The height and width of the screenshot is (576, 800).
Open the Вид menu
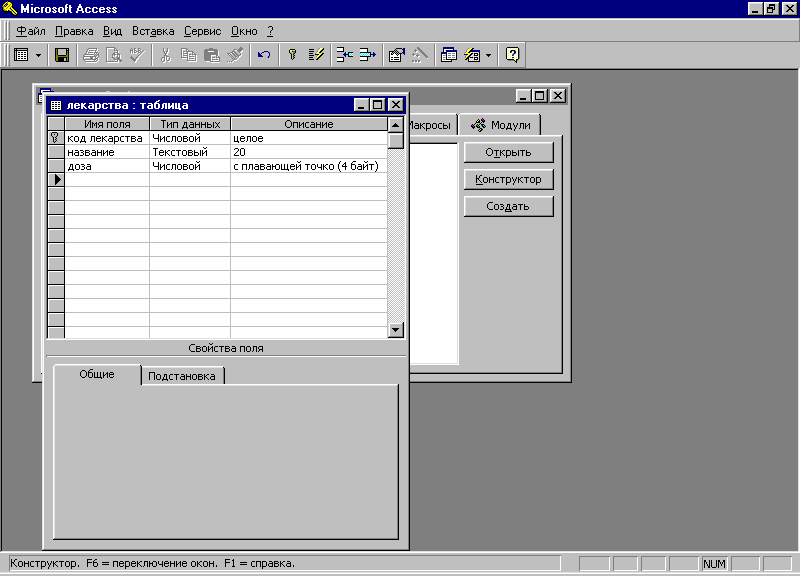(x=112, y=31)
